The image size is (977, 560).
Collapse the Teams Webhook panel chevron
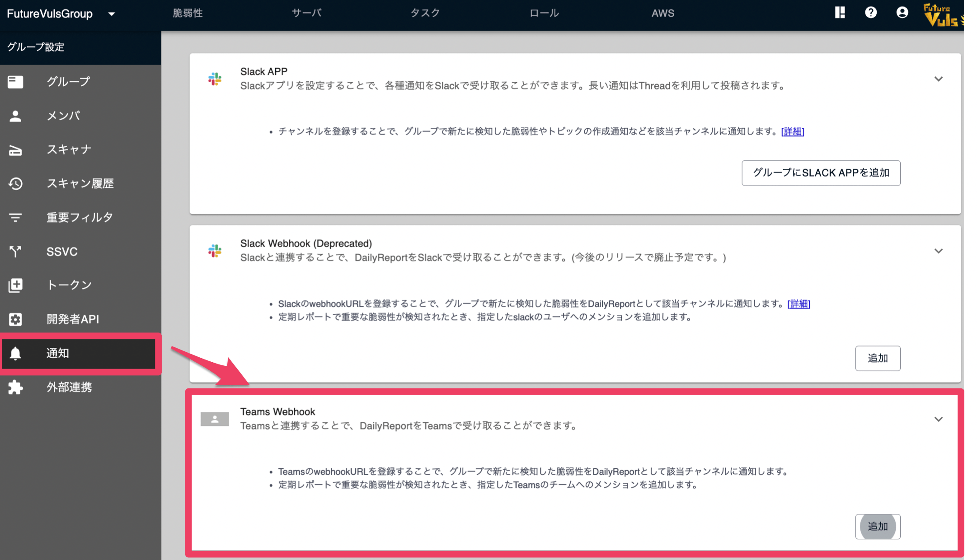click(938, 419)
